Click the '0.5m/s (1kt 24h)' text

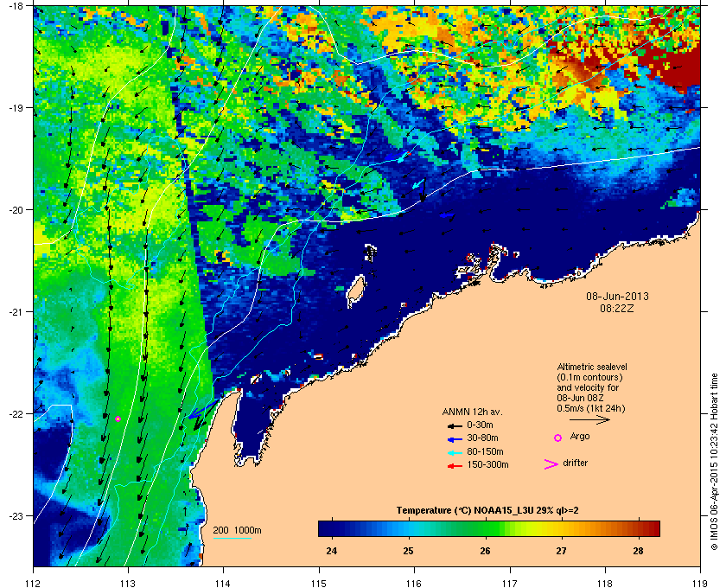pos(591,409)
